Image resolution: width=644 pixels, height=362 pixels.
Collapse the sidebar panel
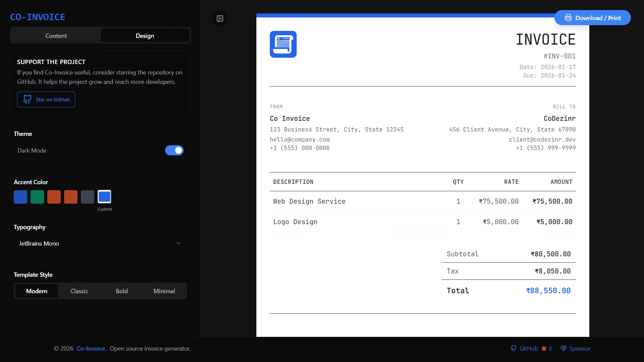pos(219,18)
